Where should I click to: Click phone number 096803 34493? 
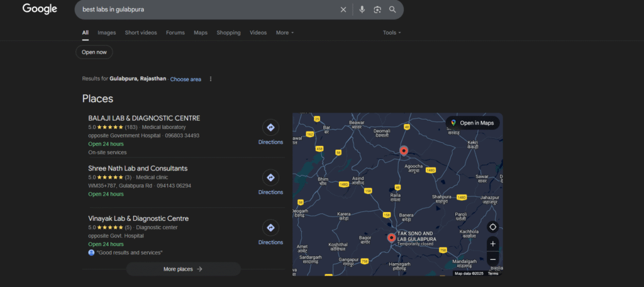coord(182,136)
